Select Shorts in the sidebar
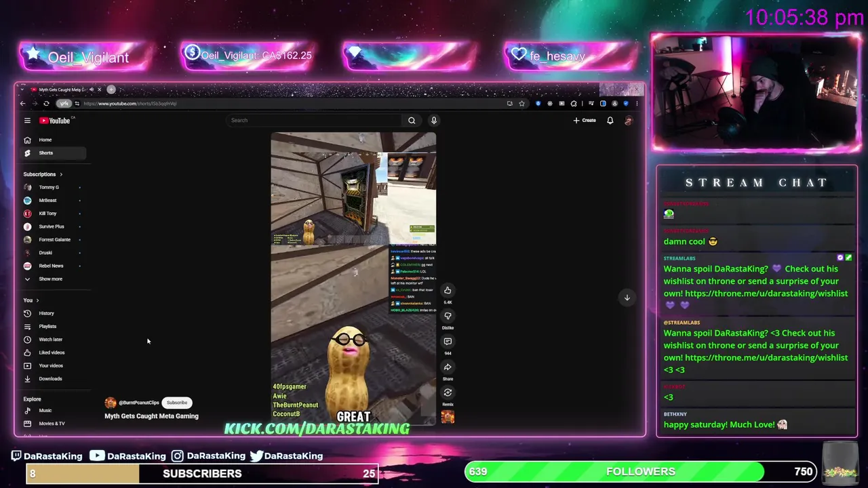 tap(53, 153)
